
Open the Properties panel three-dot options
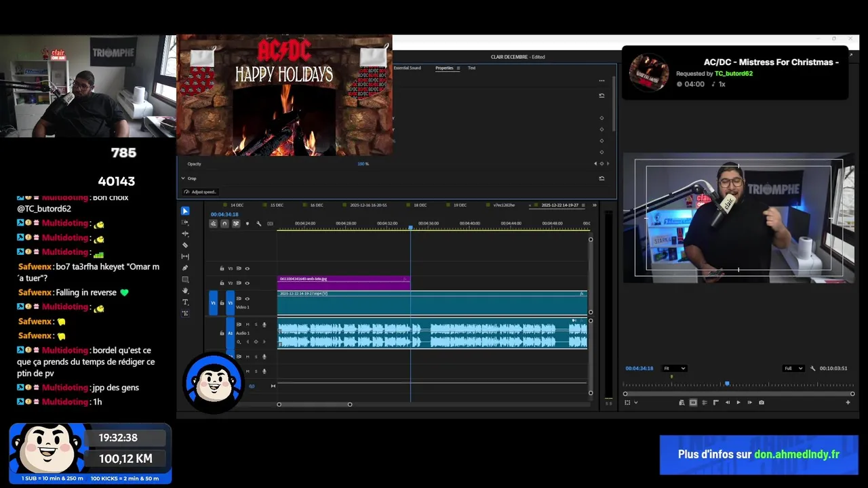(601, 81)
